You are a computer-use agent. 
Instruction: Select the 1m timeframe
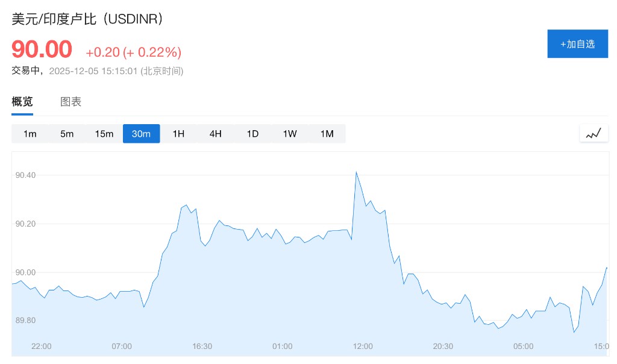click(30, 134)
